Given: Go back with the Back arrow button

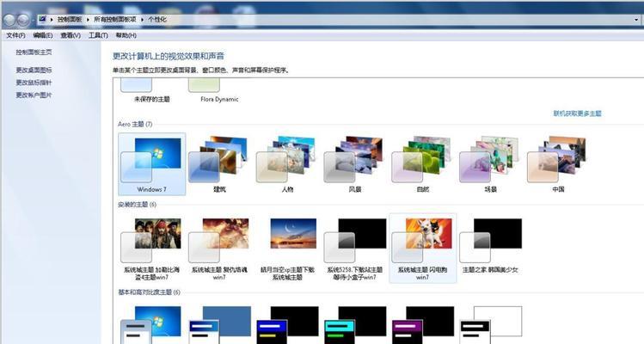Looking at the screenshot, I should point(9,20).
